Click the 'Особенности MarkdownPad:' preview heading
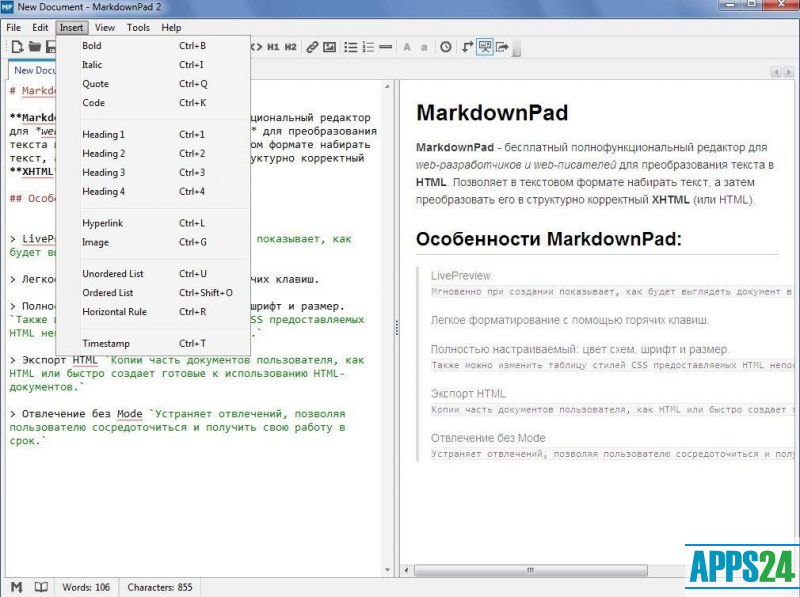 point(548,239)
